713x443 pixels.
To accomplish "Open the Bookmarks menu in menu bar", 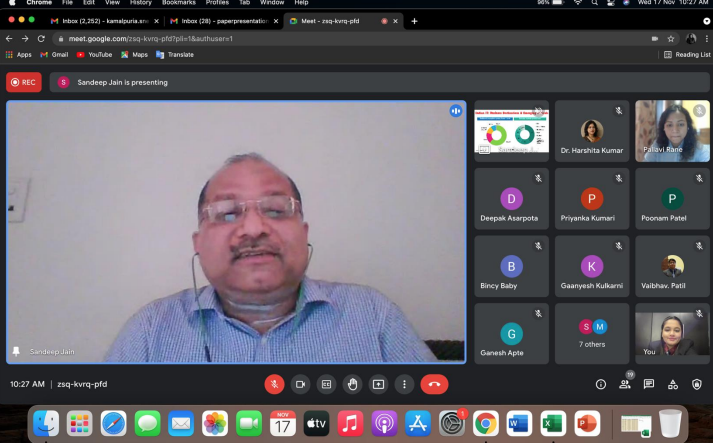I will point(179,3).
